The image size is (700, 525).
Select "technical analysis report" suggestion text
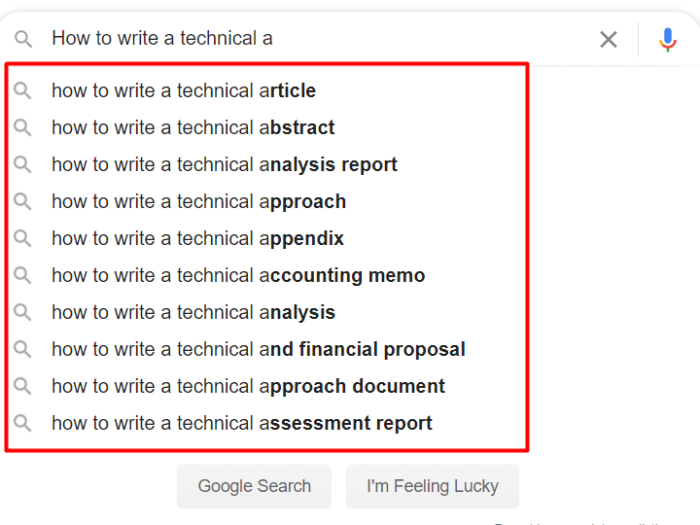point(224,165)
